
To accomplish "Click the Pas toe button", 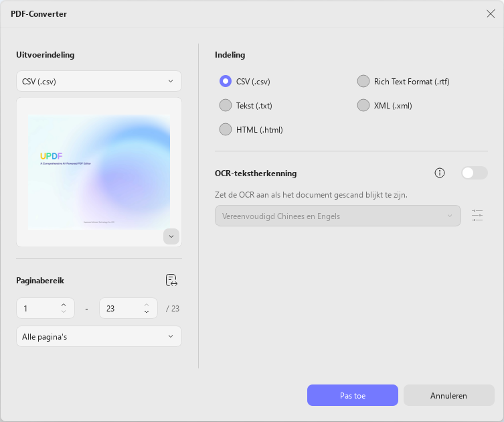I will (353, 395).
